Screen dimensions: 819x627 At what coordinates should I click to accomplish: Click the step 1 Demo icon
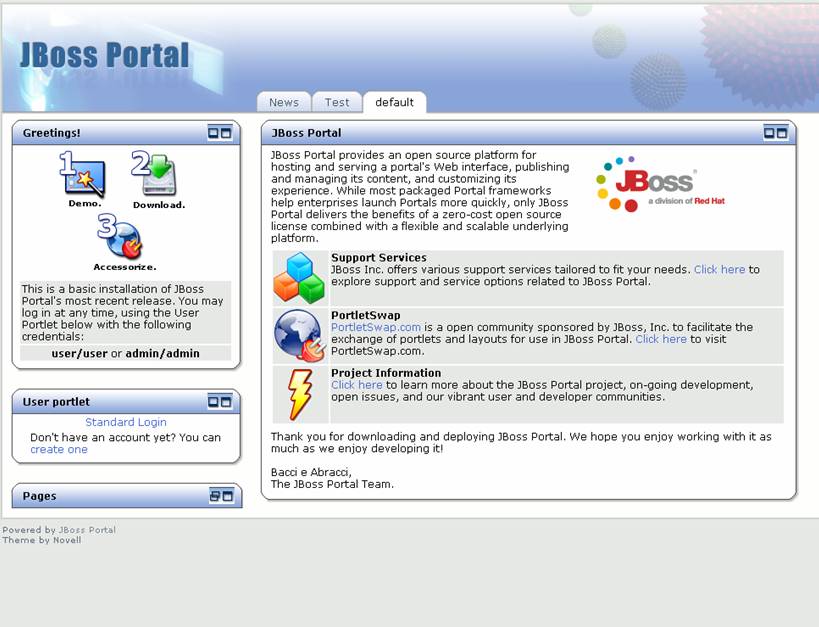tap(83, 179)
